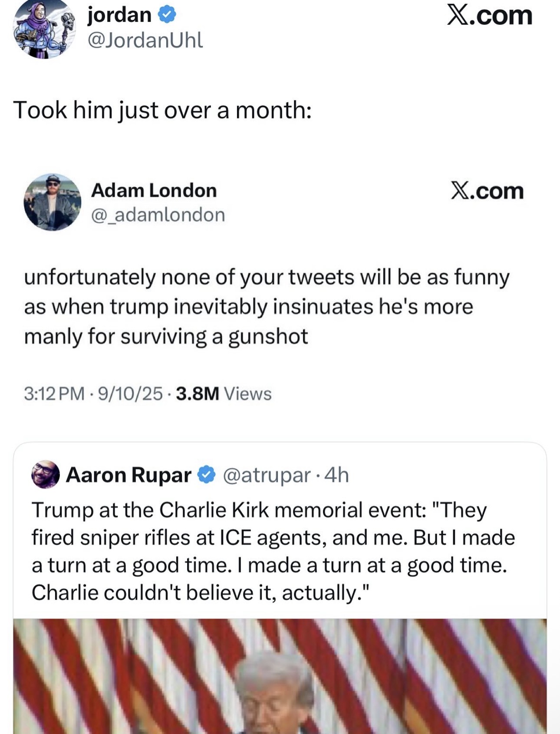The image size is (560, 734).
Task: Tap the X.com logo beside Adam London
Action: click(x=487, y=191)
